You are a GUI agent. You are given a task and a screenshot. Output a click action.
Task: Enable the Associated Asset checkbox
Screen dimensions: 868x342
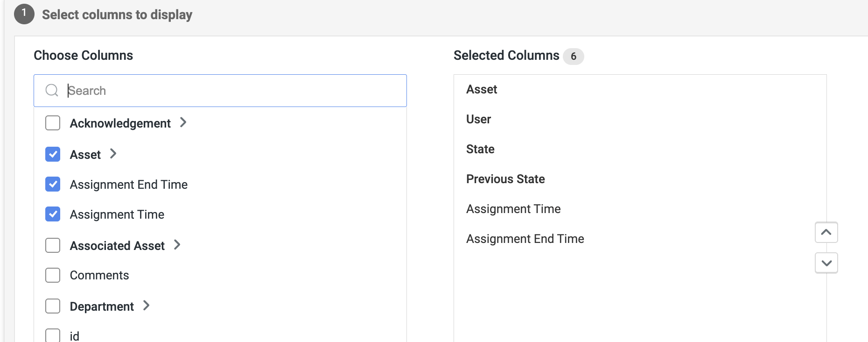point(53,245)
